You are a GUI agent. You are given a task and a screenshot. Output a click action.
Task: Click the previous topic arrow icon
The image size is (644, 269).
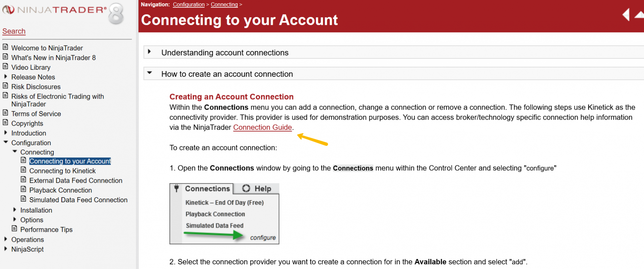click(626, 15)
